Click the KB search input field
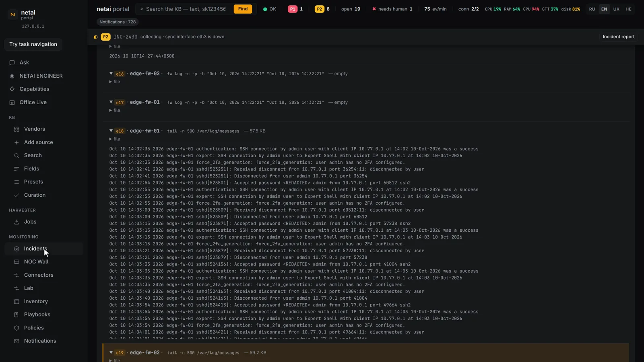The image size is (644, 362). [x=185, y=9]
